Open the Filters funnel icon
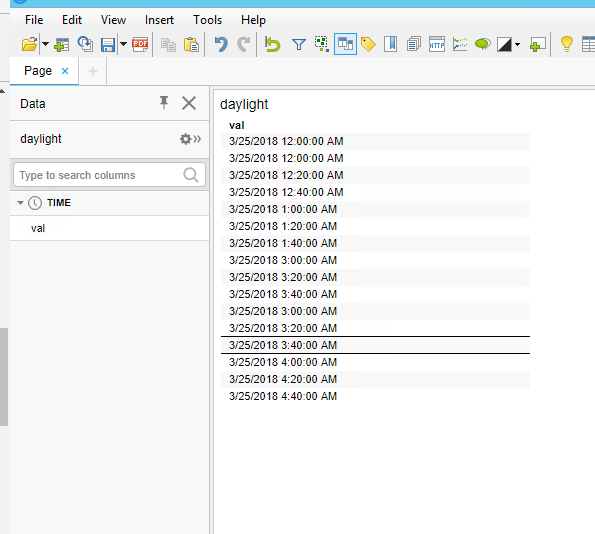 coord(299,44)
